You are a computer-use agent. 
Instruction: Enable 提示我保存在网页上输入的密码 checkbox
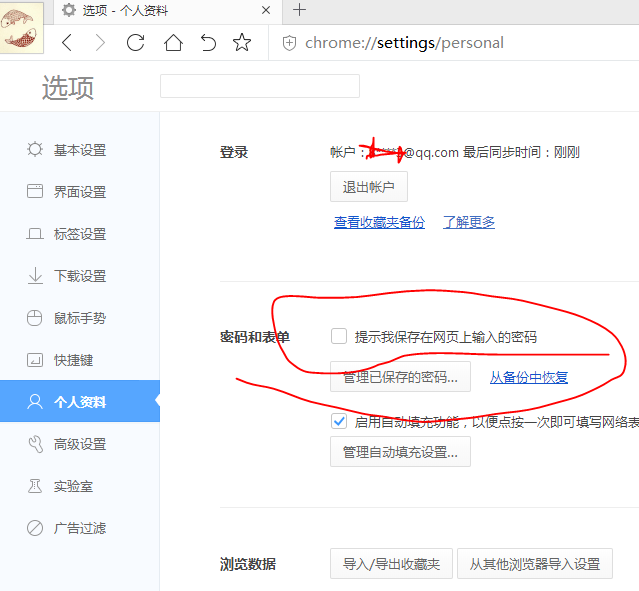point(339,337)
